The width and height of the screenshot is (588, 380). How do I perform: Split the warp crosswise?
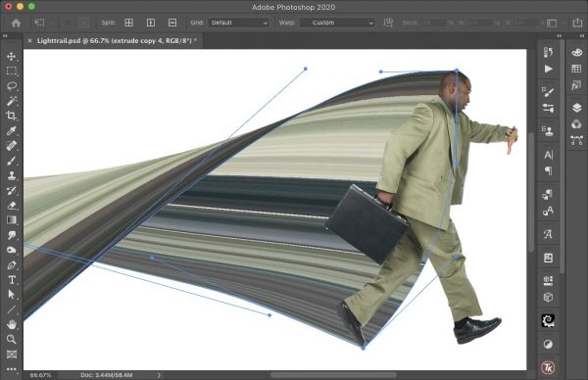click(128, 23)
